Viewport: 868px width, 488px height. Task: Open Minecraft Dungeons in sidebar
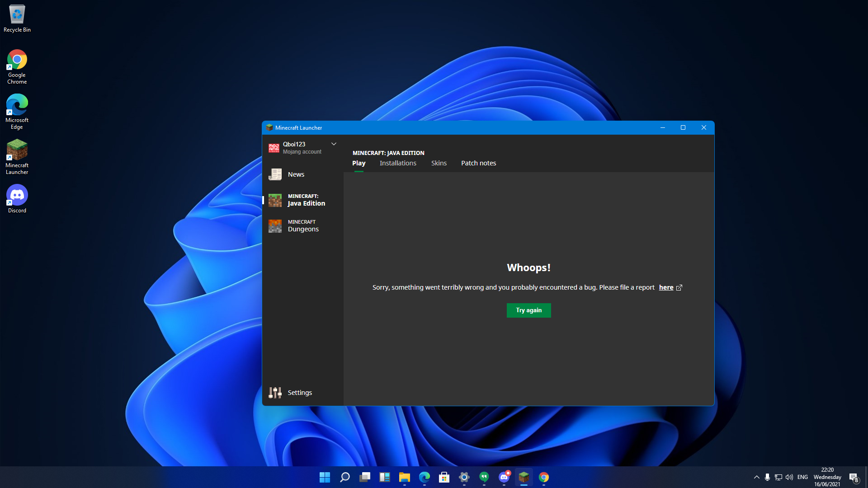click(302, 226)
